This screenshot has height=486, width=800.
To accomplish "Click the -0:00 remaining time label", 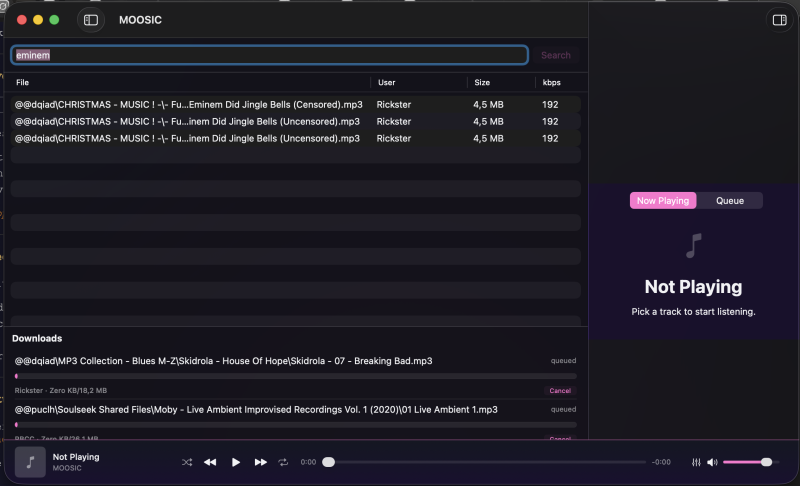I will (x=661, y=462).
